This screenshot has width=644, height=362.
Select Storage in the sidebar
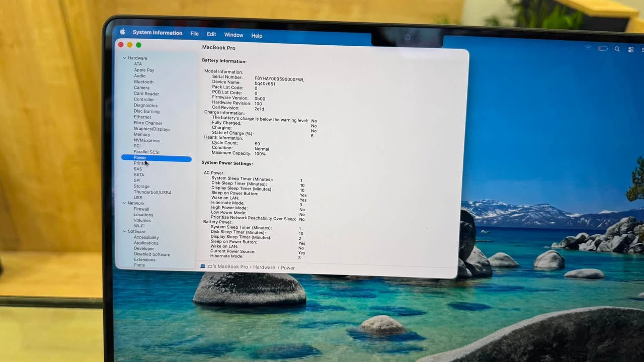tap(141, 187)
